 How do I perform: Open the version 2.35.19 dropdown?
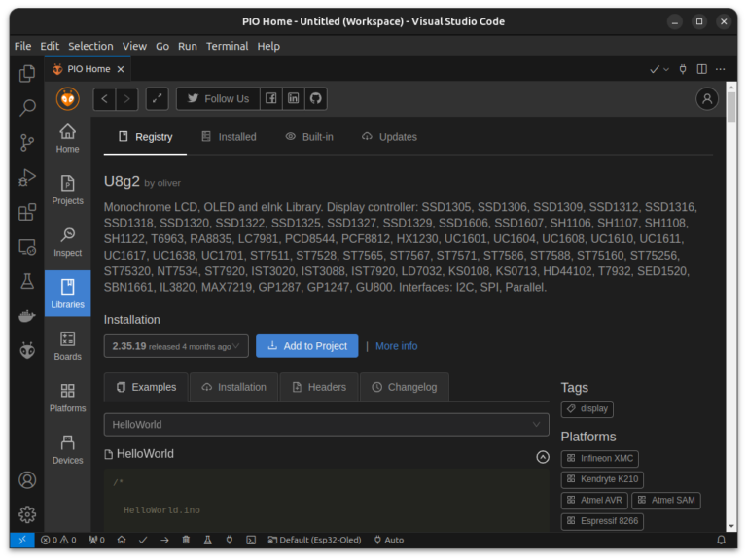coord(176,346)
